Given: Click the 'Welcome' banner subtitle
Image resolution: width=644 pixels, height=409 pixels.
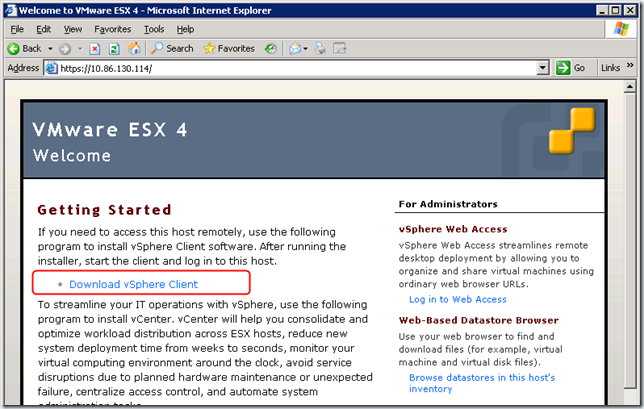Looking at the screenshot, I should tap(72, 156).
